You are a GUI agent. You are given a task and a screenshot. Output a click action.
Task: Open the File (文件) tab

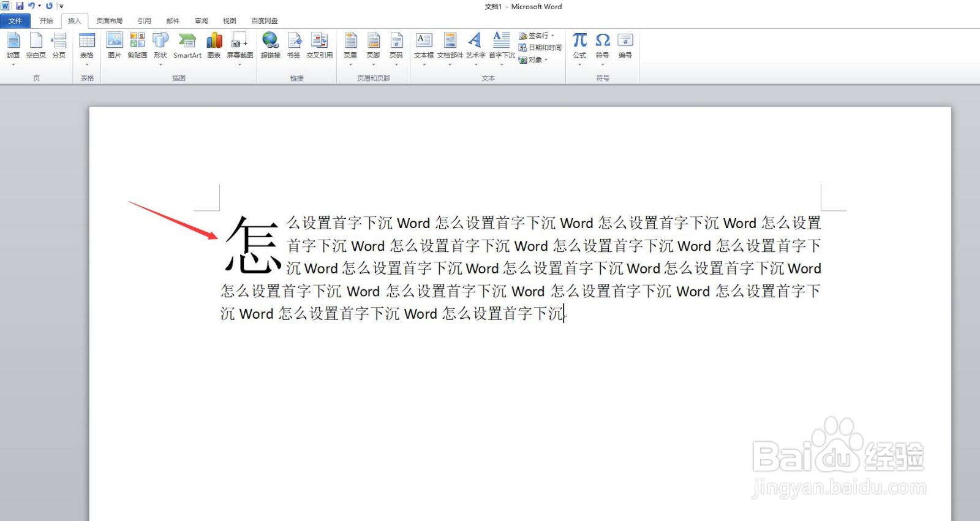tap(15, 21)
